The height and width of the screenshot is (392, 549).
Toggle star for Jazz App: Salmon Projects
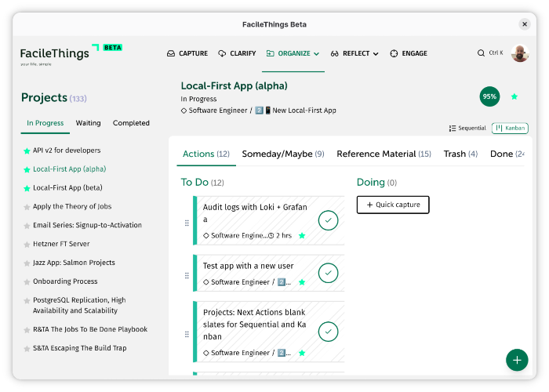click(27, 263)
